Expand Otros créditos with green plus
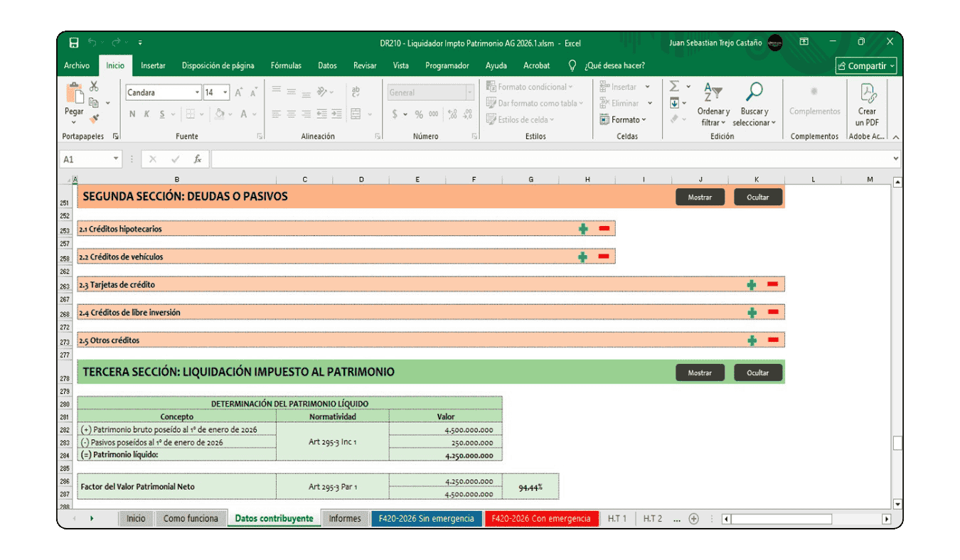Viewport: 960px width, 560px height. tap(752, 340)
